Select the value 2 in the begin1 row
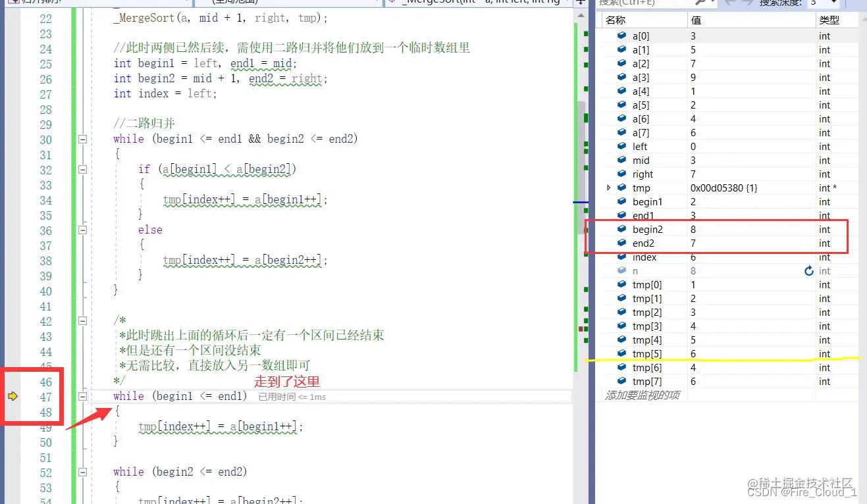Screen dimensions: 867x504 [693, 201]
